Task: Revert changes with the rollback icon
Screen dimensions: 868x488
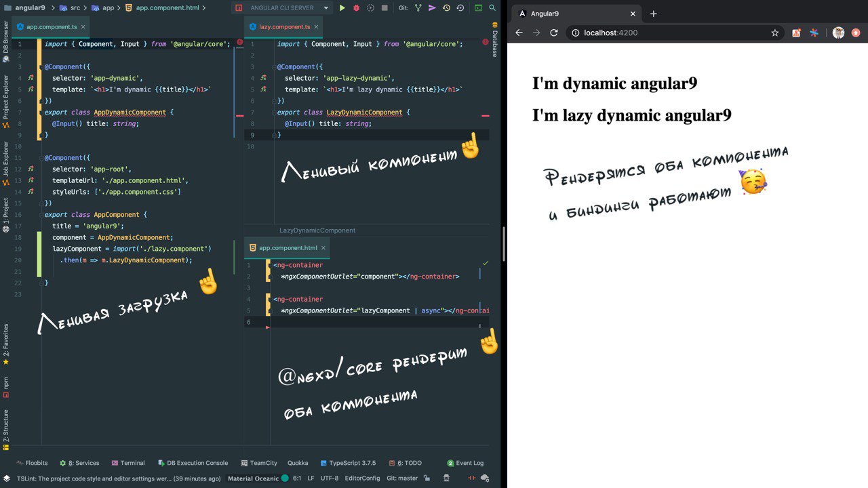Action: (x=460, y=8)
